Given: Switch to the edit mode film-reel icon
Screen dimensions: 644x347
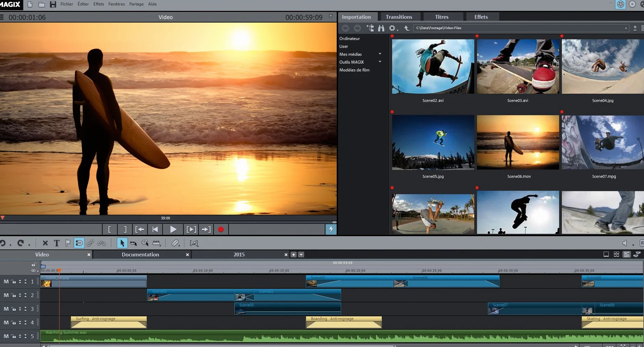Looking at the screenshot, I should [x=620, y=4].
